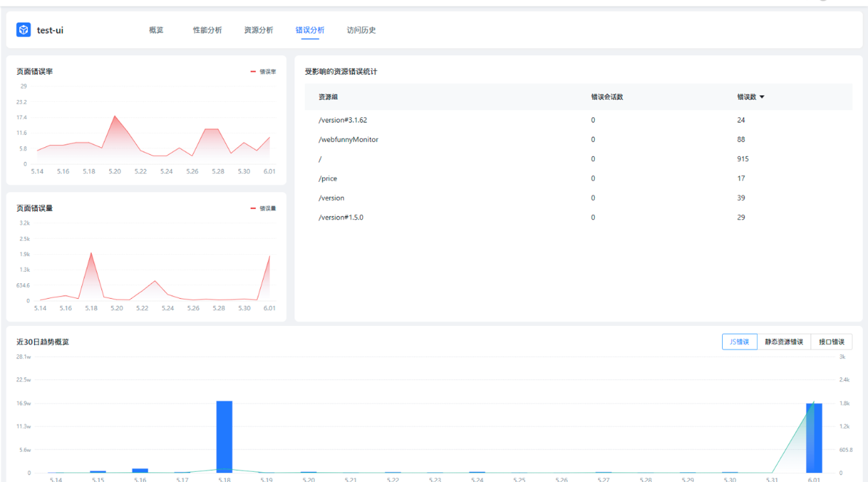This screenshot has width=868, height=482.
Task: Select the 错误分析 tab
Action: (310, 30)
